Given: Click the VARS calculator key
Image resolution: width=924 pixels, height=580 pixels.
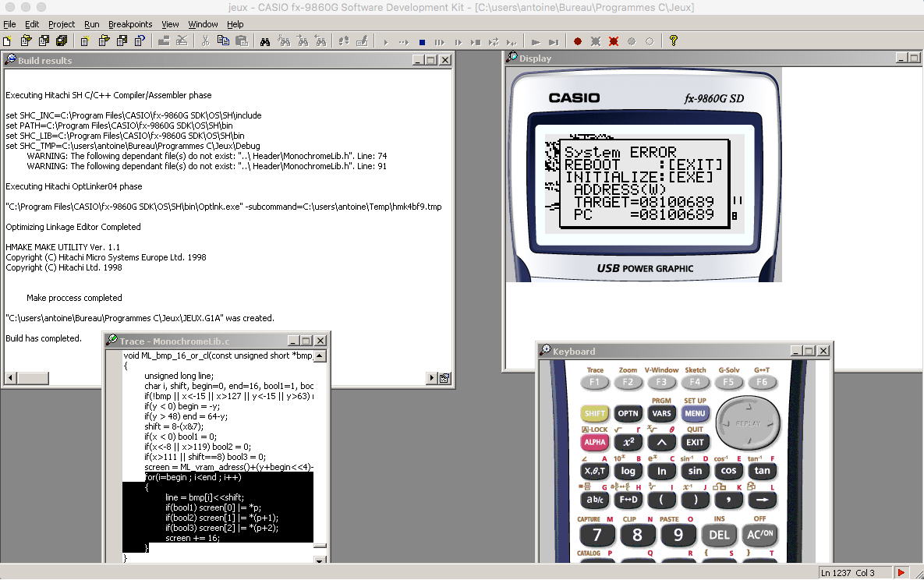Looking at the screenshot, I should [x=661, y=413].
